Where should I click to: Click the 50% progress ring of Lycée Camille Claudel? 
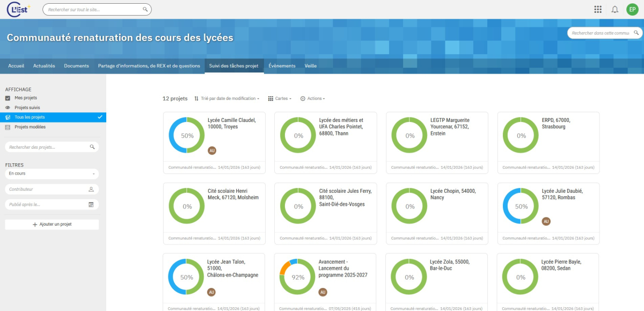(x=187, y=136)
